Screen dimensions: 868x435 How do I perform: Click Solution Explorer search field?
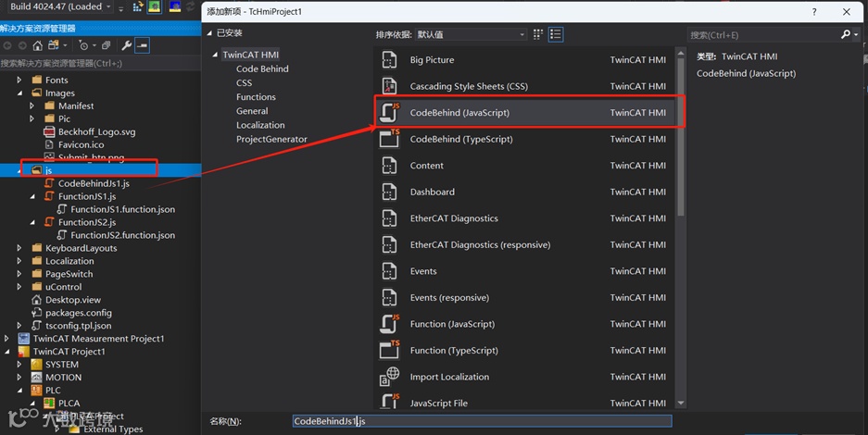point(100,63)
